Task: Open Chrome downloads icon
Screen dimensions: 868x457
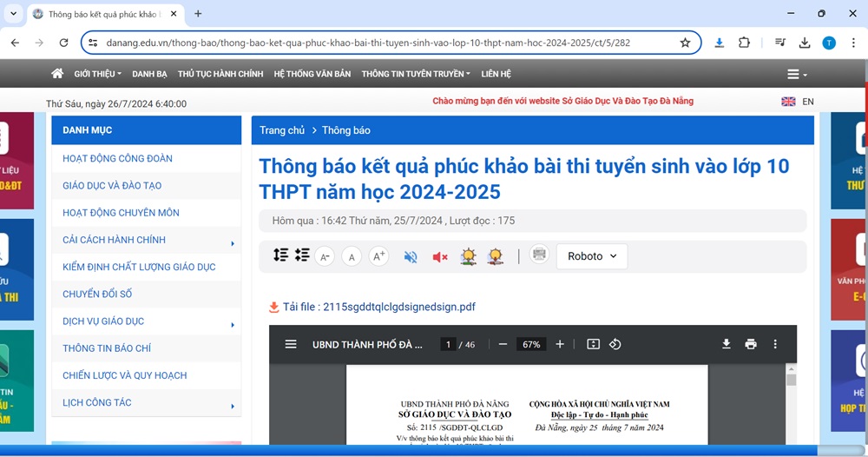Action: click(x=805, y=43)
